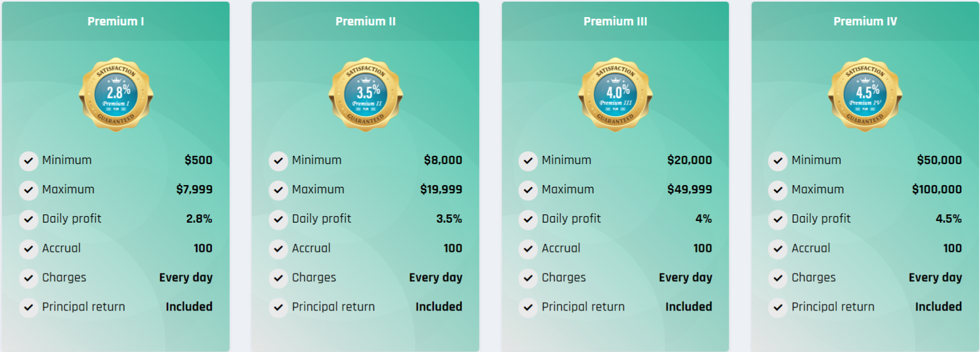Select the Premium III plan header

(x=615, y=21)
